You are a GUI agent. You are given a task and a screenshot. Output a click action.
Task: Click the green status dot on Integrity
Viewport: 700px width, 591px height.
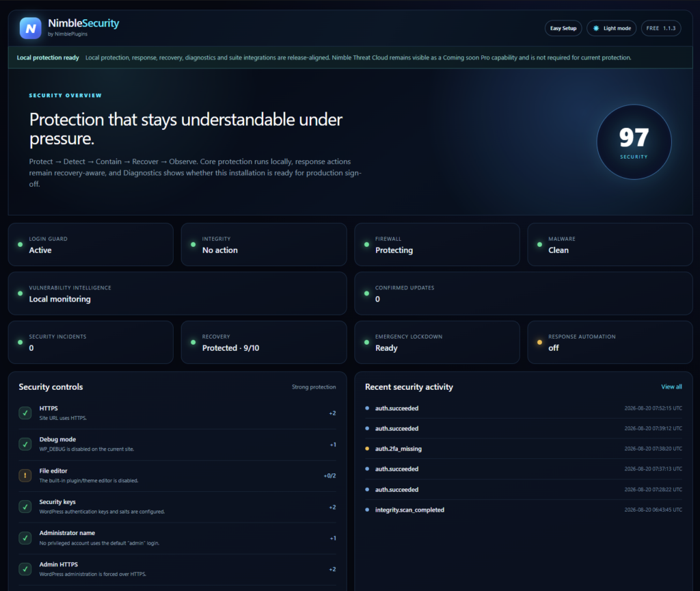[193, 244]
